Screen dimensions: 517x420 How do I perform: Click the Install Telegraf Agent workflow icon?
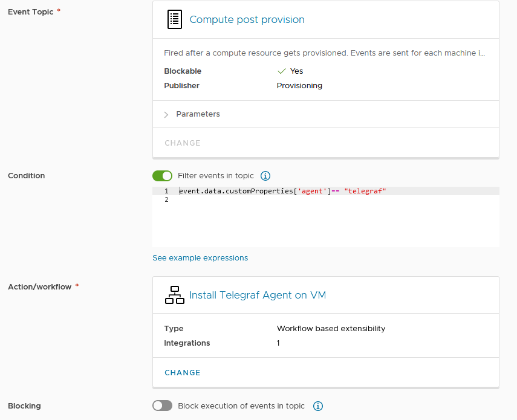click(174, 295)
